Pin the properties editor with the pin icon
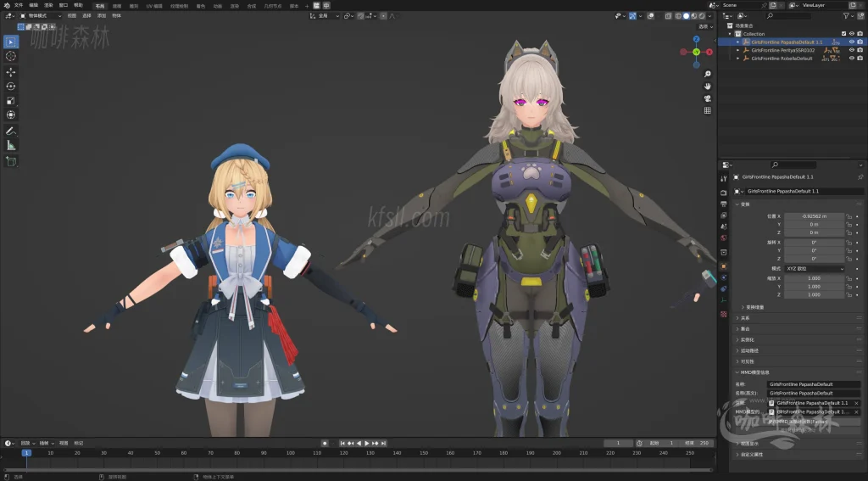This screenshot has height=481, width=868. (860, 177)
